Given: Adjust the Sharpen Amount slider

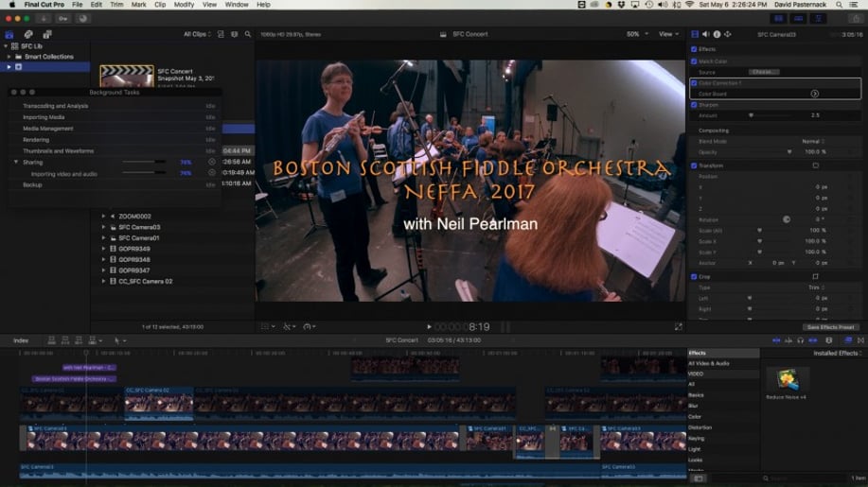Looking at the screenshot, I should click(752, 115).
